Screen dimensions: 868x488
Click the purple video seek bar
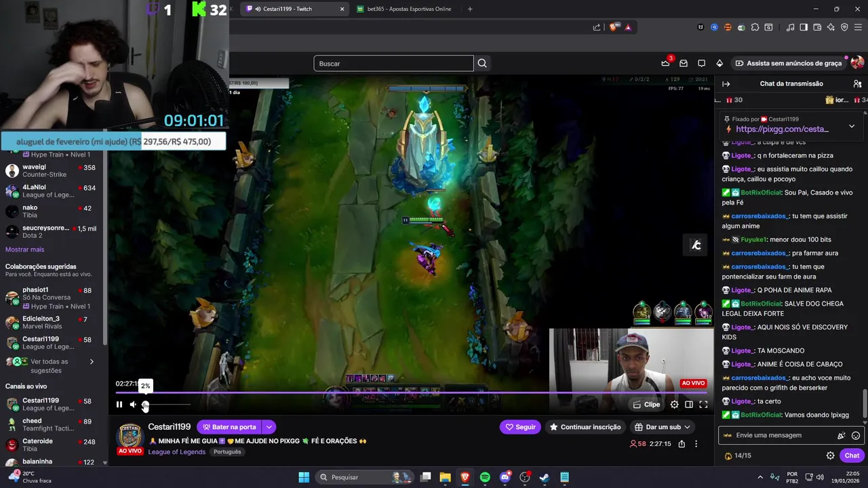(x=411, y=392)
